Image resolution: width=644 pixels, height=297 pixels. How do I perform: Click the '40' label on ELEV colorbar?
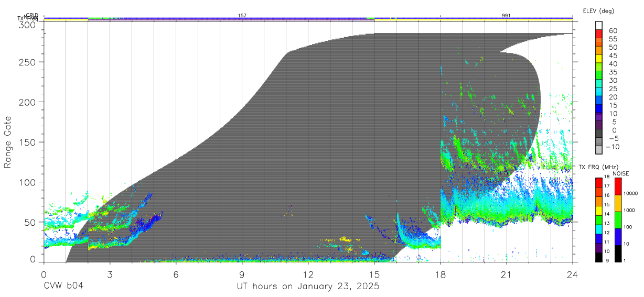click(x=613, y=64)
